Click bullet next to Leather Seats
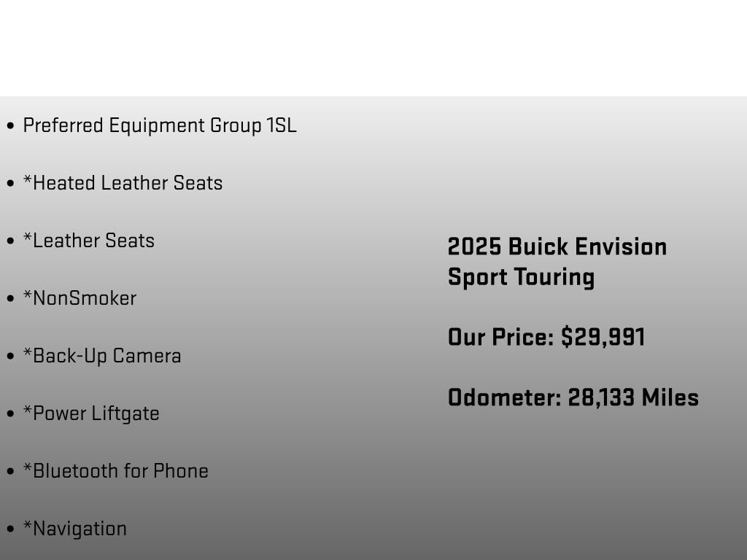Viewport: 747px width, 560px height. (x=10, y=241)
